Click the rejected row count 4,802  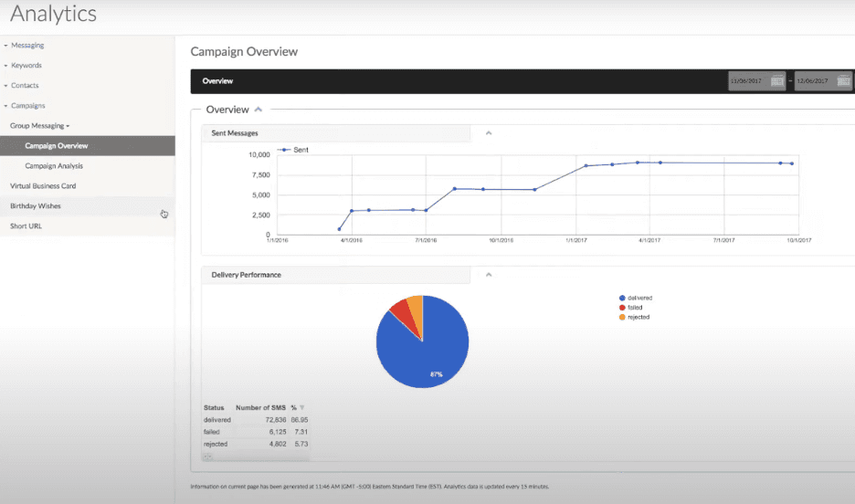278,444
